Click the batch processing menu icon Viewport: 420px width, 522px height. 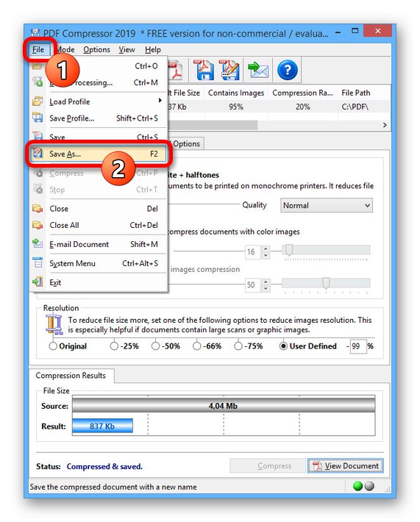38,82
